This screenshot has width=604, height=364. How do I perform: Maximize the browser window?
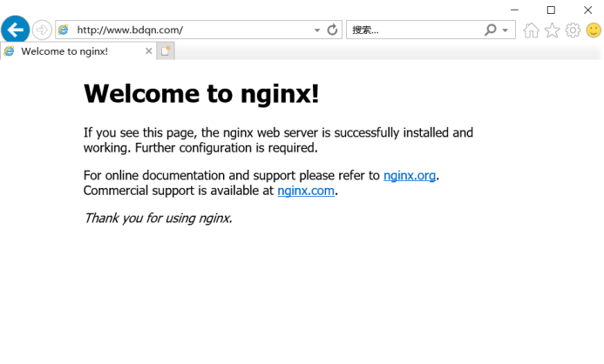tap(551, 10)
